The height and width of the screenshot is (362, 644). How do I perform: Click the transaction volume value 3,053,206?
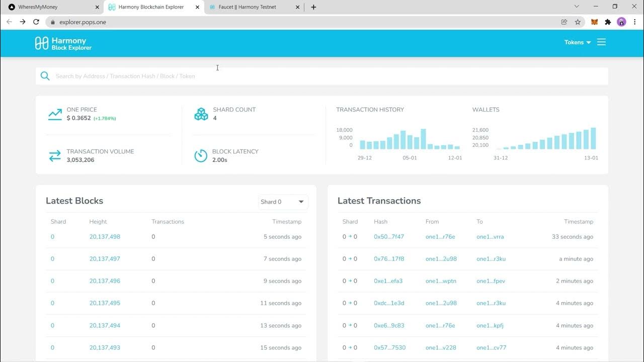80,160
